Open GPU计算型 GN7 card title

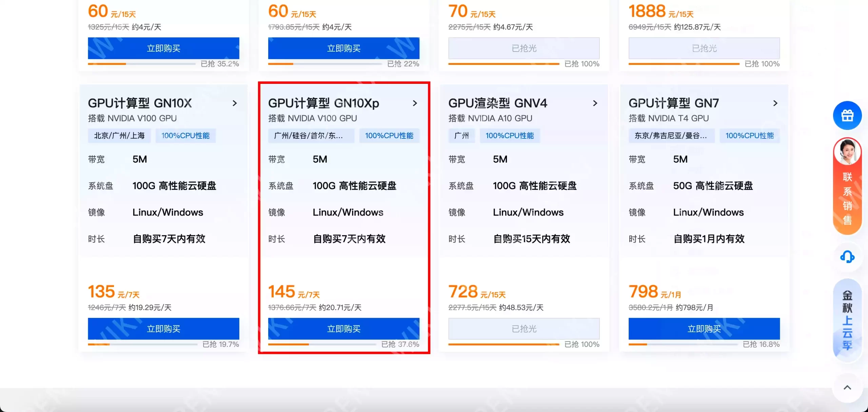tap(674, 103)
